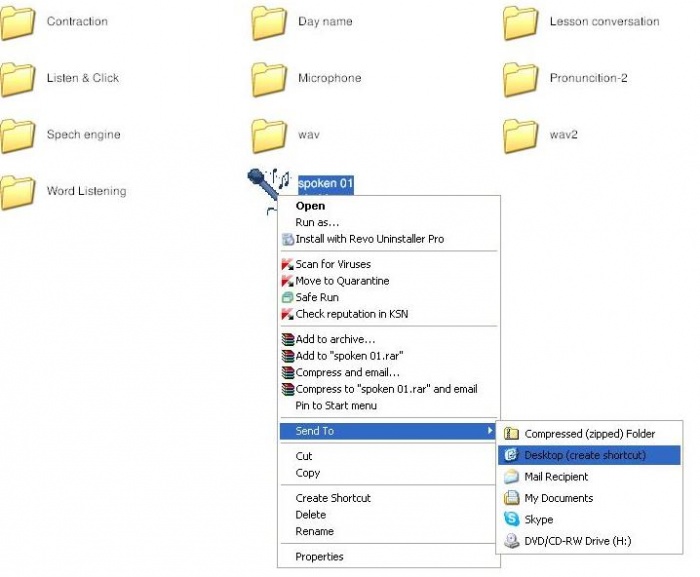This screenshot has height=577, width=700.
Task: Click the "Compress and email…" text
Action: click(x=347, y=372)
